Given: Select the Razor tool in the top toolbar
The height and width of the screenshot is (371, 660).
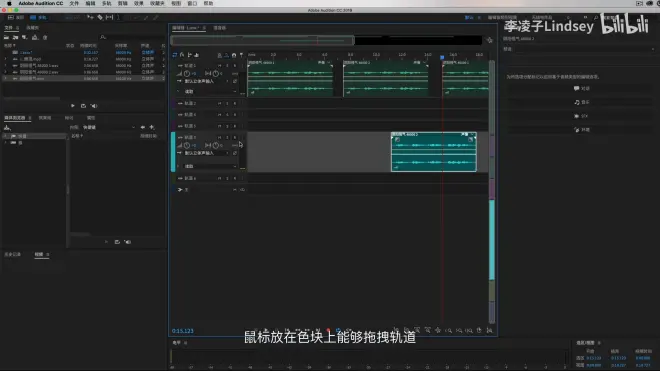Looking at the screenshot, I should point(100,17).
